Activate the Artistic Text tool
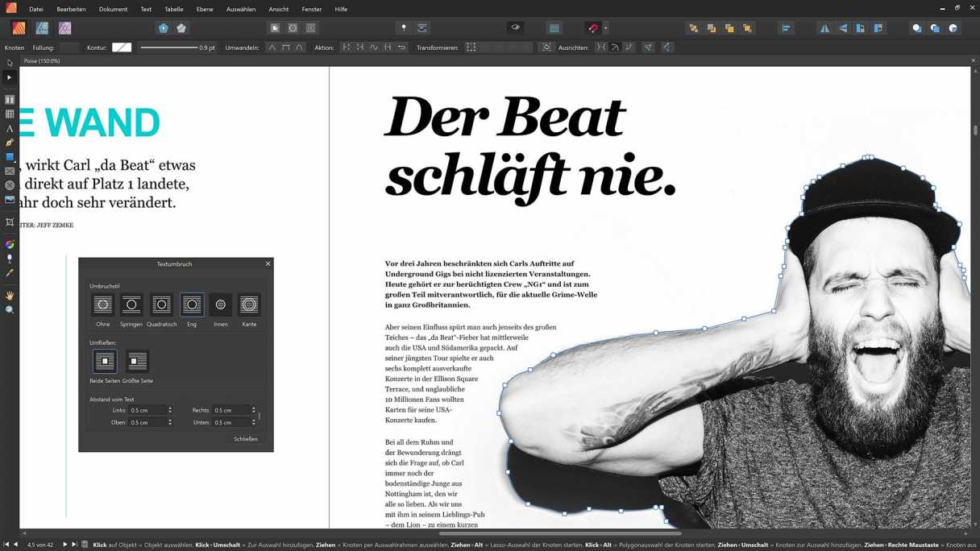This screenshot has height=551, width=980. pyautogui.click(x=9, y=128)
